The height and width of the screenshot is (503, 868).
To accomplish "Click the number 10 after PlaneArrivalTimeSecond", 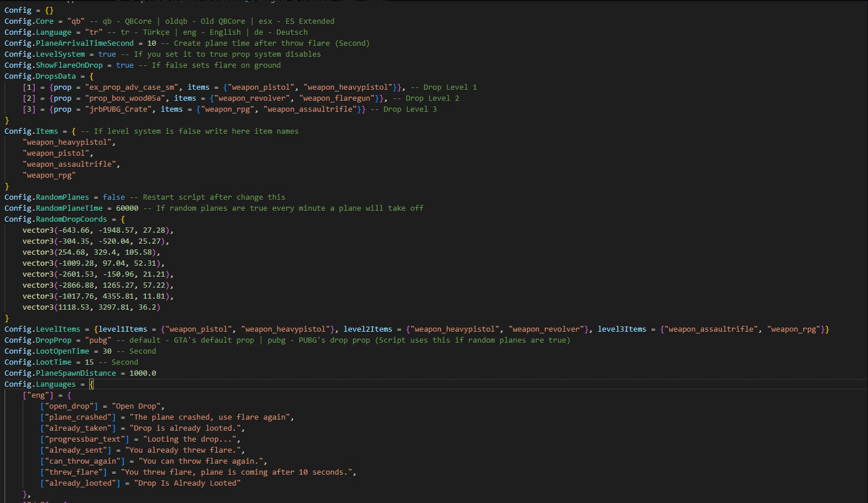I will point(152,43).
